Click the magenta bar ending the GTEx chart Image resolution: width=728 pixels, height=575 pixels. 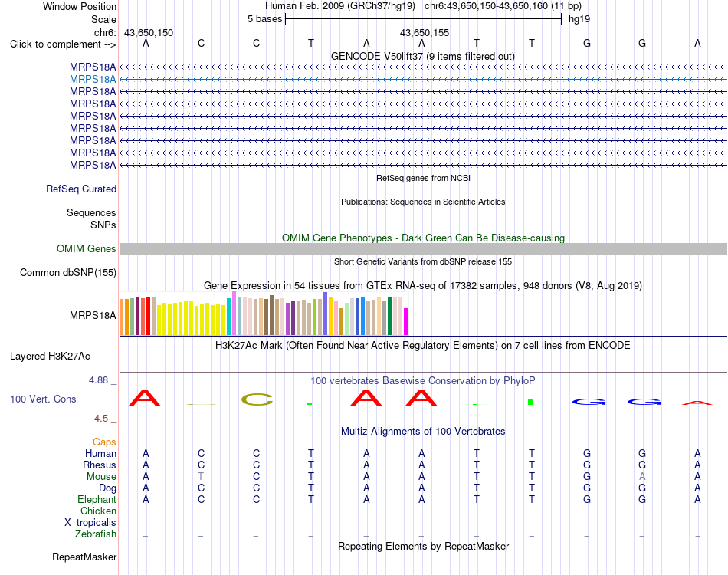point(406,321)
